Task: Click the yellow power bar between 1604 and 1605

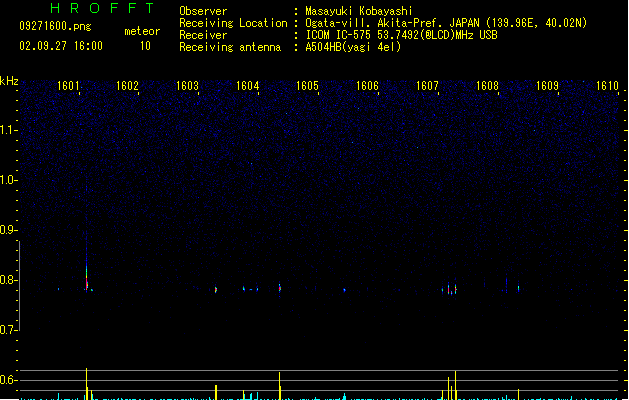Action: tap(280, 386)
